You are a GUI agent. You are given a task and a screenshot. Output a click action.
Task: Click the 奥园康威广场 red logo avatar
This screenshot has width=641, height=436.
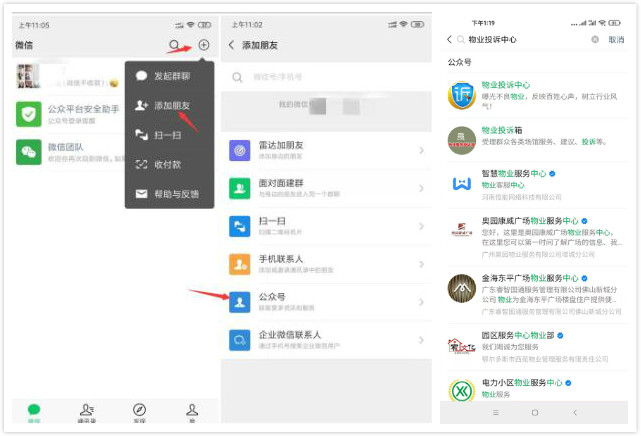(x=462, y=230)
